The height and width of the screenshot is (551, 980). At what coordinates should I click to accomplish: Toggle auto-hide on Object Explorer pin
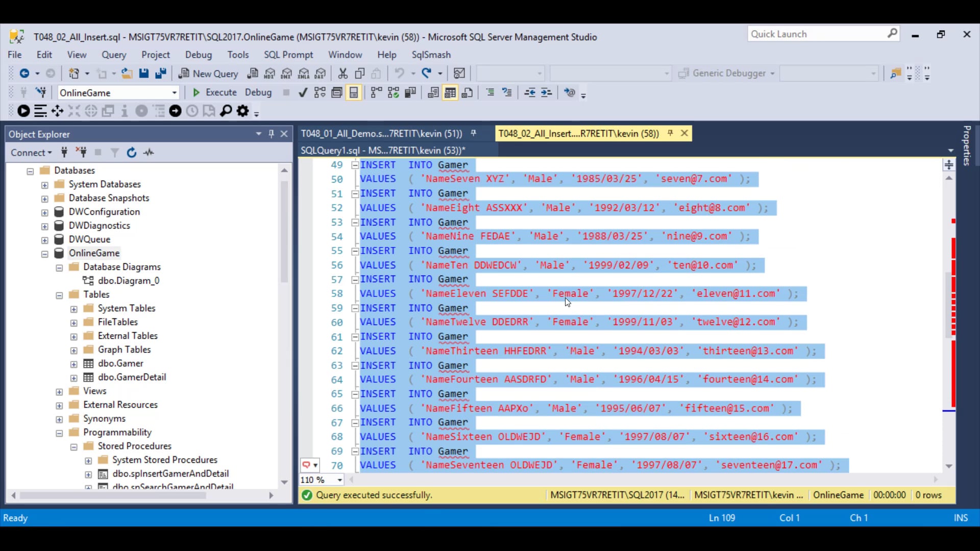pyautogui.click(x=272, y=134)
